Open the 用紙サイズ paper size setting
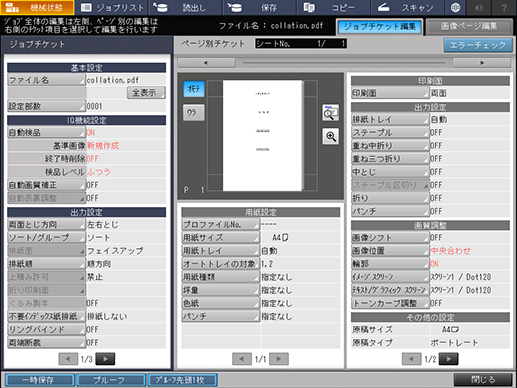 pos(220,237)
